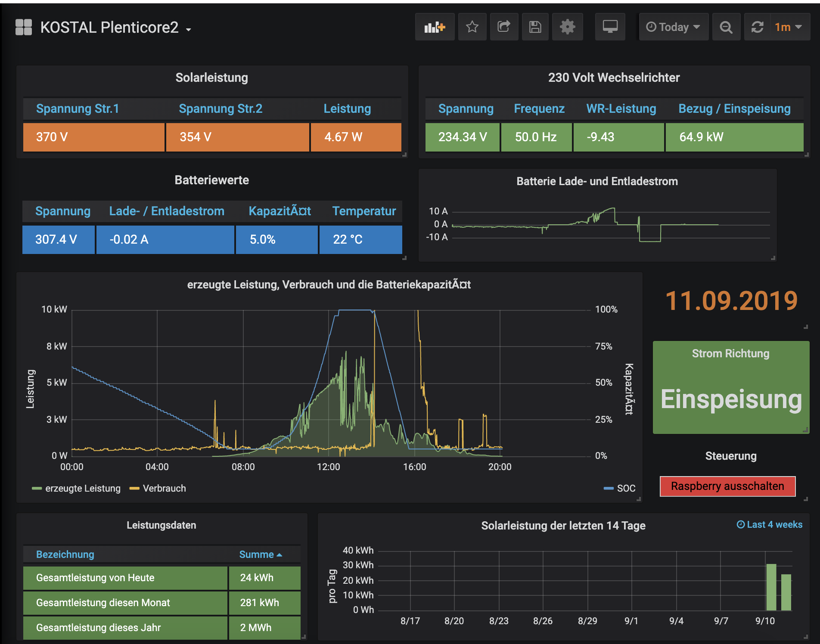Image resolution: width=820 pixels, height=644 pixels.
Task: Click the -0.02 A current cell
Action: [165, 239]
